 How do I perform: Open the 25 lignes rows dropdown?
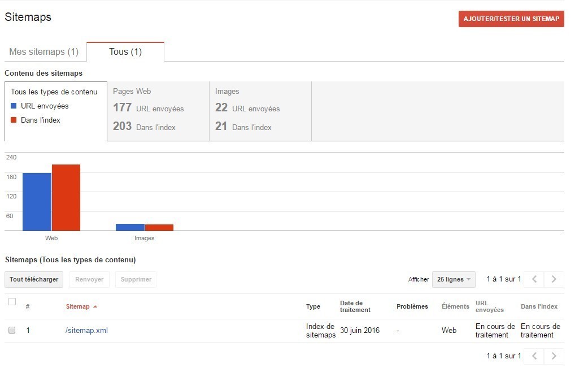click(x=454, y=279)
